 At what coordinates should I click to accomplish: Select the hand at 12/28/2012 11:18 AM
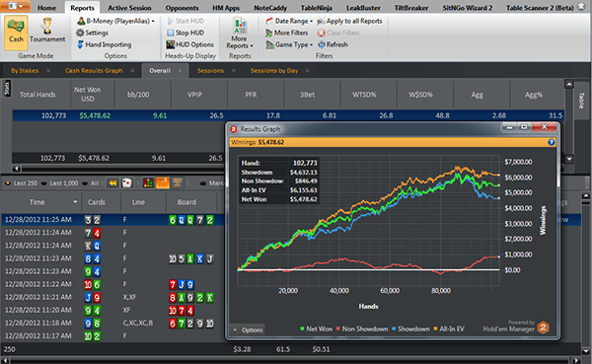coord(113,324)
